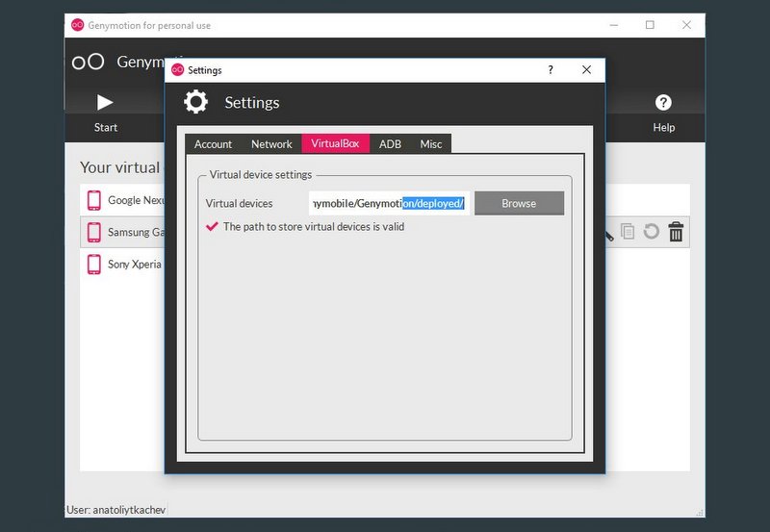Screen dimensions: 770x532
Task: Click the 'User: anatoliytkachev' status text
Action: pos(115,510)
